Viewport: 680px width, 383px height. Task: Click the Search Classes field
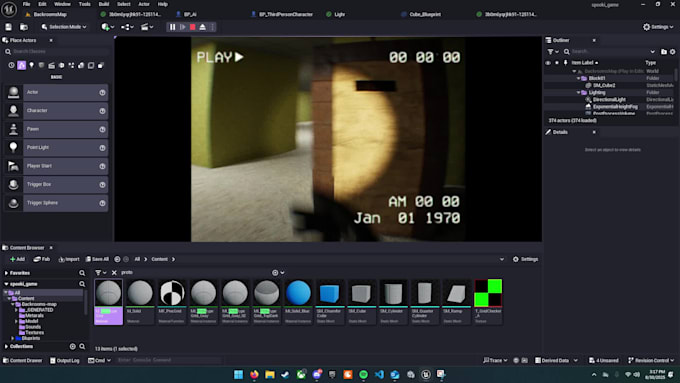56,51
